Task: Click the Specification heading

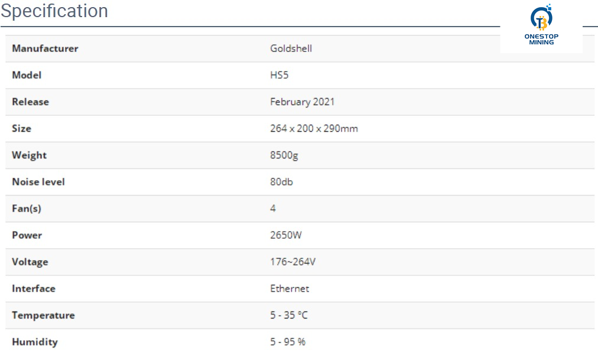Action: tap(54, 11)
